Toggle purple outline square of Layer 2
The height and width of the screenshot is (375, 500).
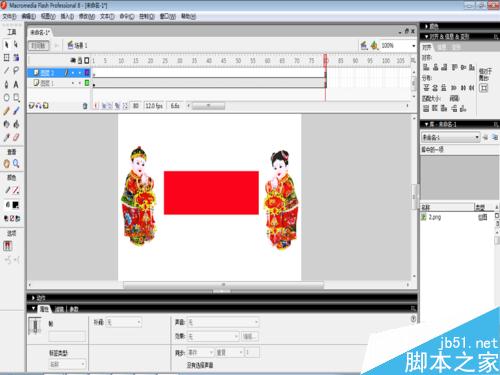(87, 72)
